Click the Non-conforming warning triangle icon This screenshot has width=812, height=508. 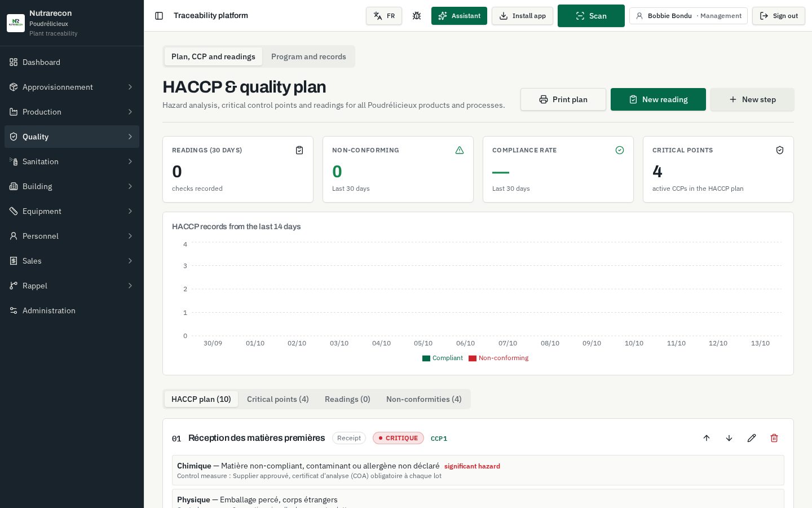pyautogui.click(x=460, y=150)
